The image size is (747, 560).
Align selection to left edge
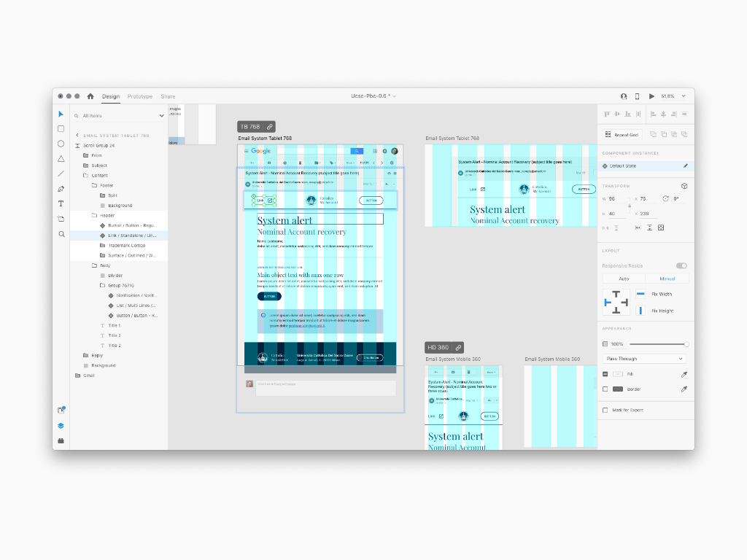point(653,114)
